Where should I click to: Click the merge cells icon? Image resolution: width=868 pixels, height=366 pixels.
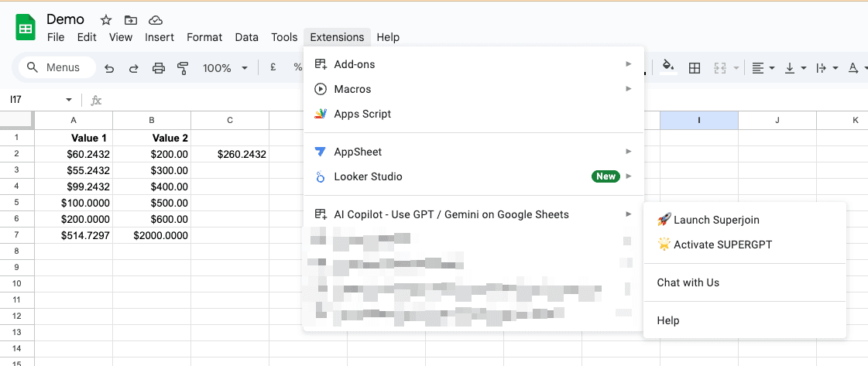click(x=719, y=68)
